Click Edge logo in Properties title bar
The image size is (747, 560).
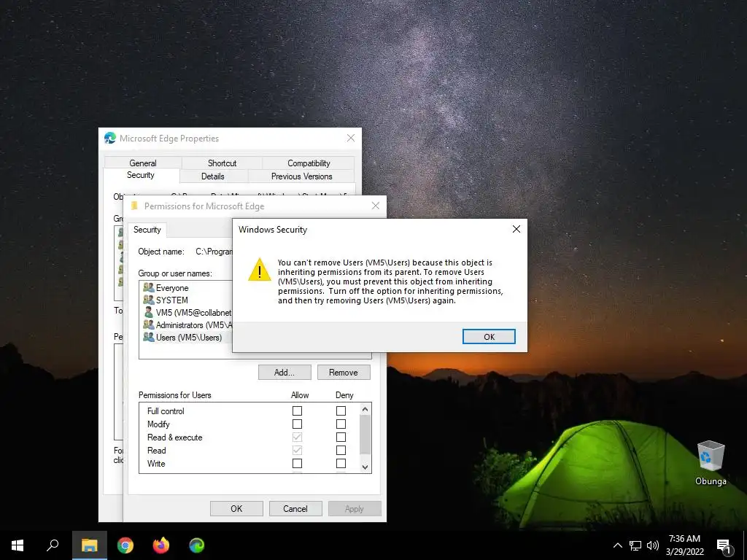pyautogui.click(x=110, y=138)
